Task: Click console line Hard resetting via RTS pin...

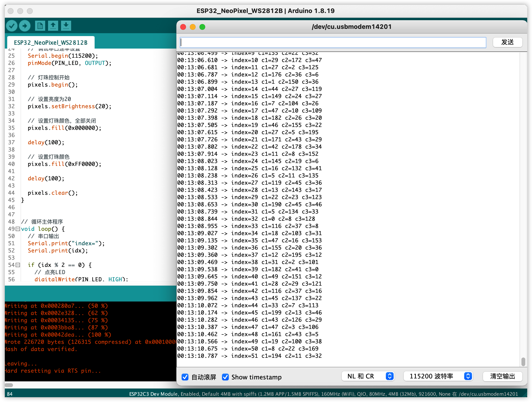Action: tap(53, 371)
